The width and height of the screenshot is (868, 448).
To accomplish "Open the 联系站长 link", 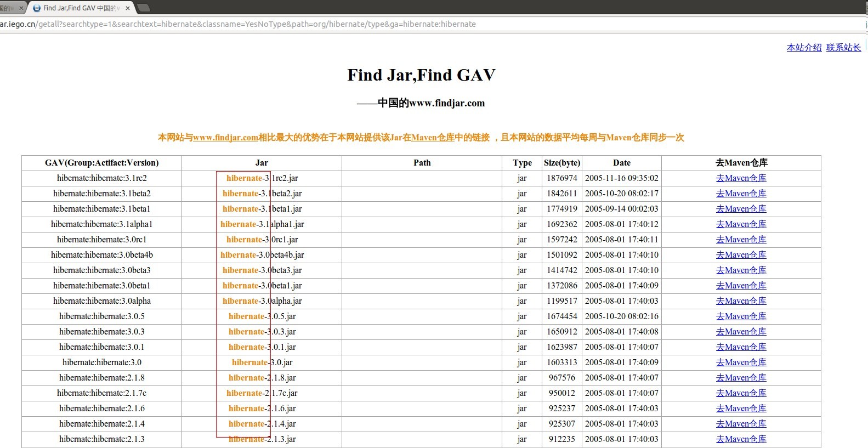I will click(843, 48).
